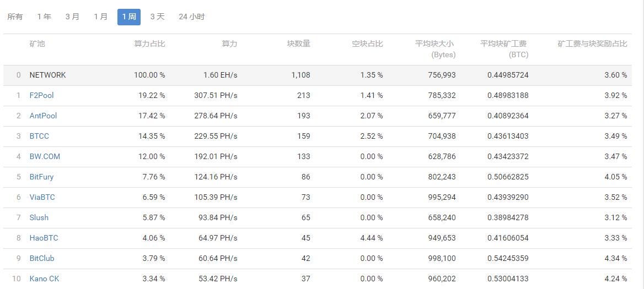Open the ViaBTC pool link
Image resolution: width=644 pixels, height=289 pixels.
click(x=42, y=197)
